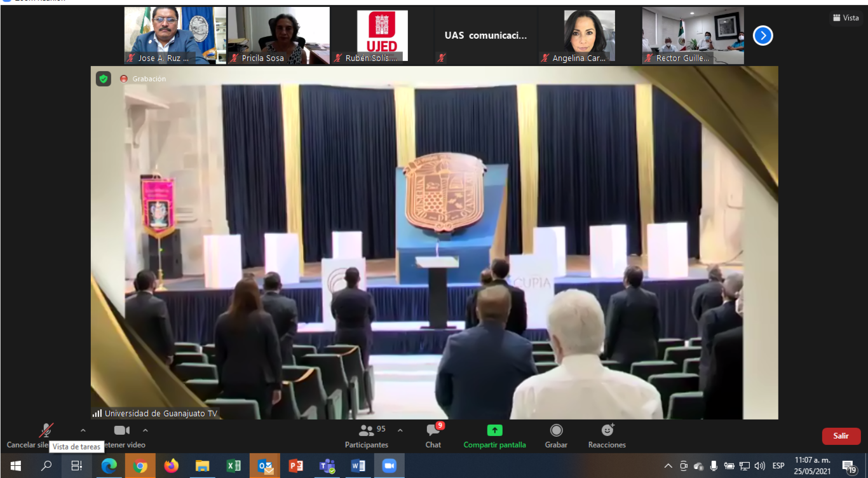The height and width of the screenshot is (478, 868).
Task: Open Firefox from the taskbar
Action: point(172,466)
